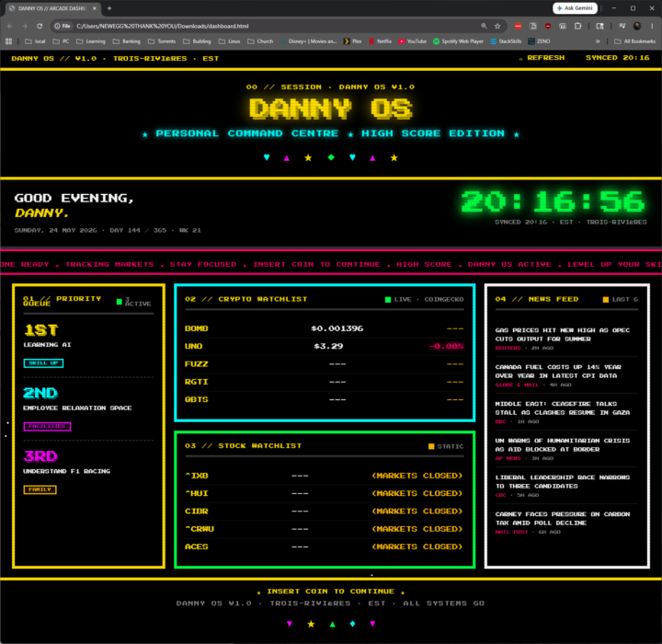The height and width of the screenshot is (644, 662).
Task: Click the ACES stock ticker
Action: pyautogui.click(x=197, y=546)
